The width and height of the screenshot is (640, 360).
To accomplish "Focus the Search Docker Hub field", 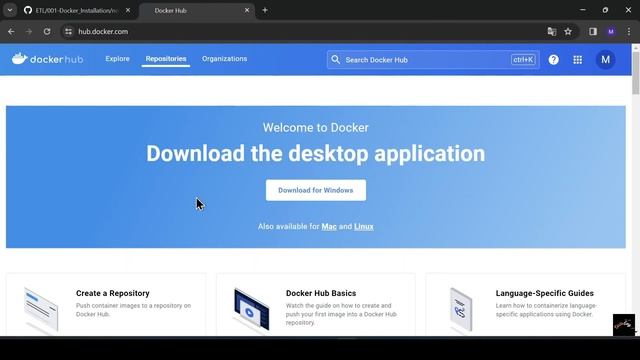I will coord(433,60).
